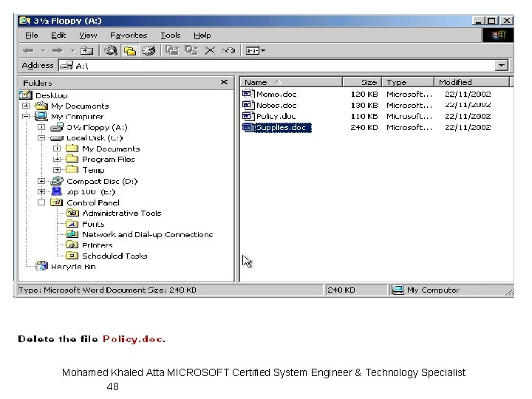
Task: Open the Favorites menu
Action: [x=129, y=35]
